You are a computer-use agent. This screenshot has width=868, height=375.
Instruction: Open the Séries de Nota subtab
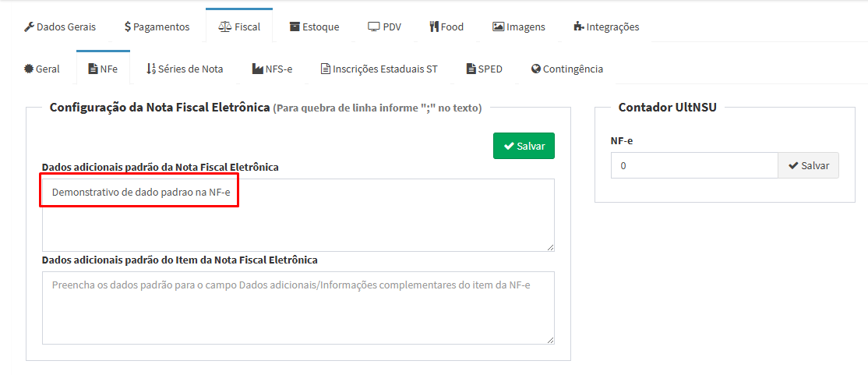click(185, 69)
